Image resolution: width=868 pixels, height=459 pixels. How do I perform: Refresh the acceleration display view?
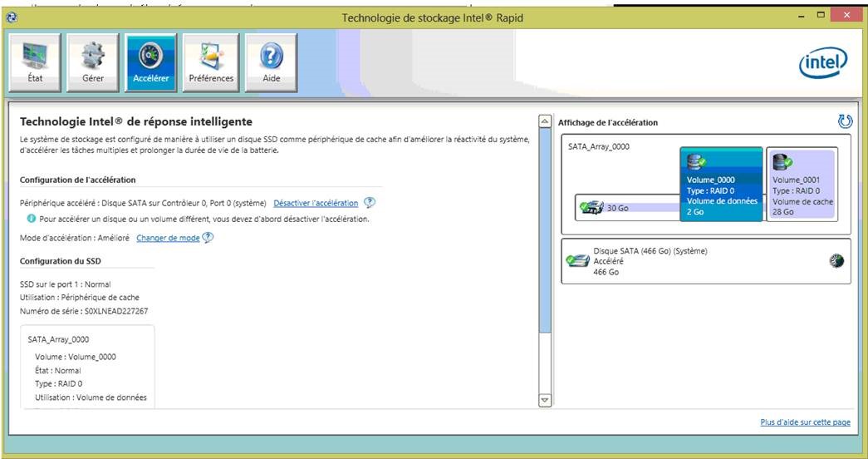[x=845, y=121]
